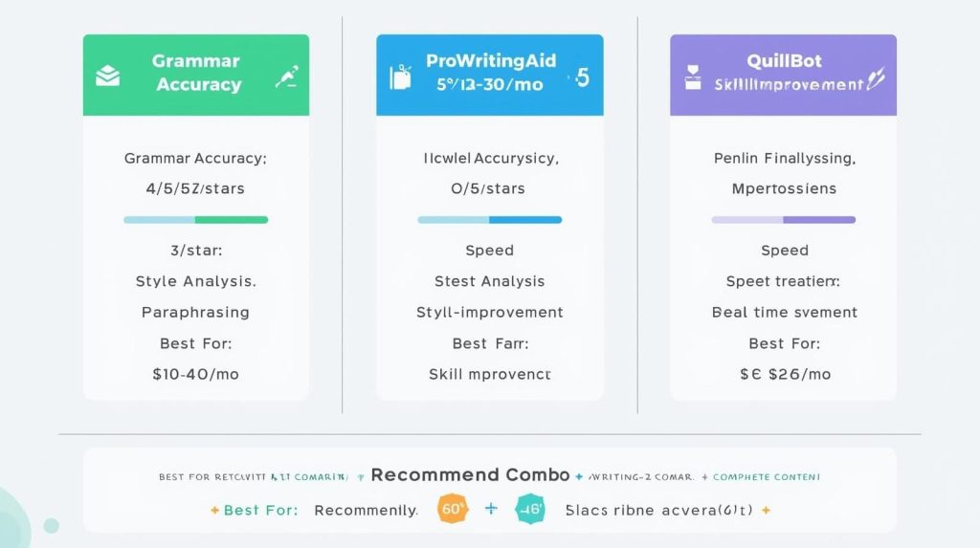Click the $10-40/mo price text
This screenshot has width=980, height=548.
point(195,374)
